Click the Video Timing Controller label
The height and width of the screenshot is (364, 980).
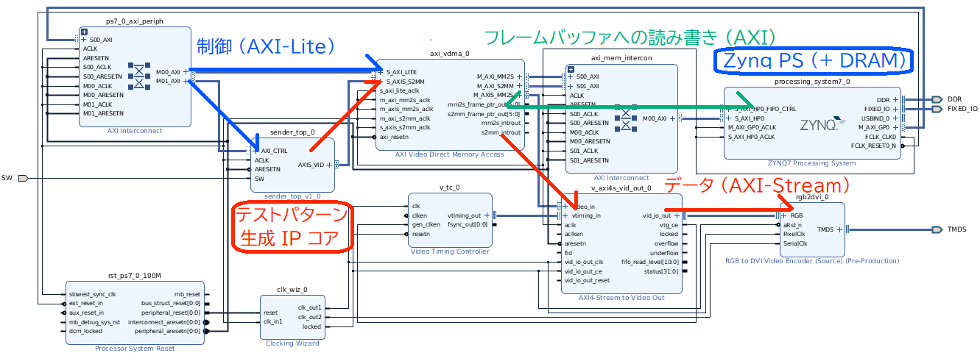(x=449, y=251)
